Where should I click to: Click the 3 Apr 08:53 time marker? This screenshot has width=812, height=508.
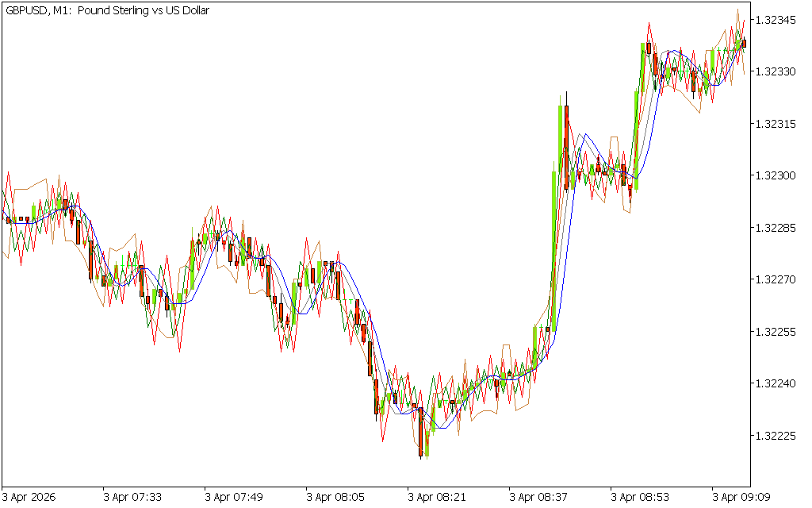pyautogui.click(x=640, y=497)
